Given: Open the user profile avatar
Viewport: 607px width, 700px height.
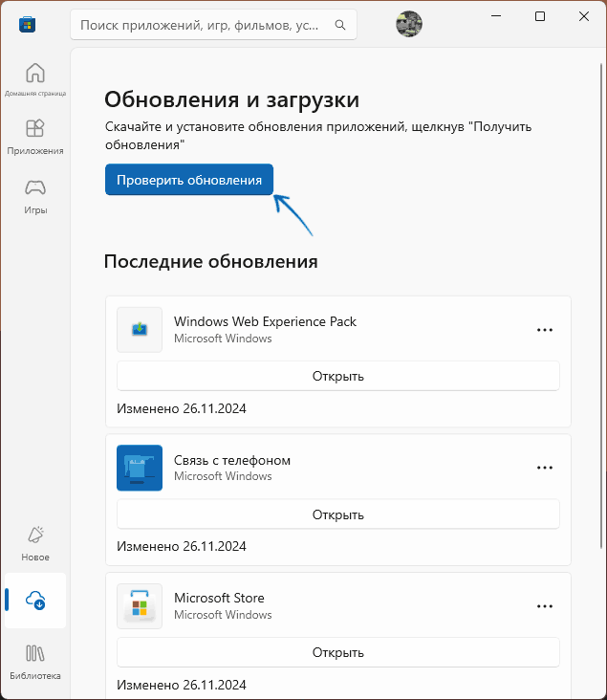Looking at the screenshot, I should coord(409,24).
